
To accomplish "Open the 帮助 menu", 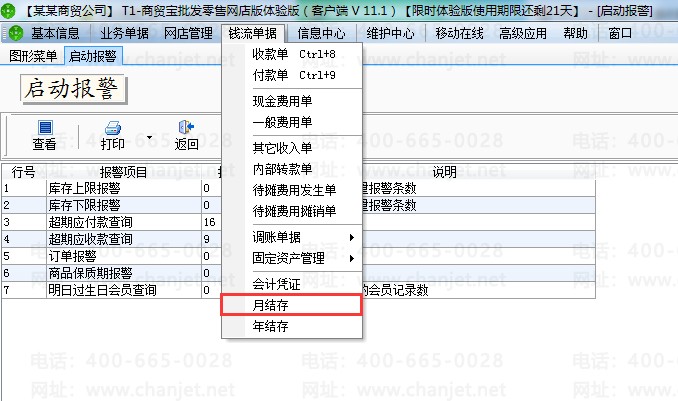I will pos(576,33).
